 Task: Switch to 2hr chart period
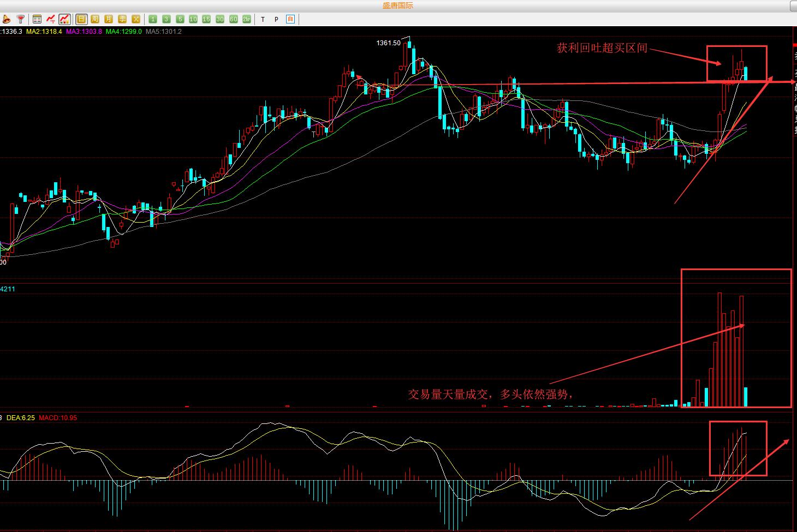click(247, 19)
